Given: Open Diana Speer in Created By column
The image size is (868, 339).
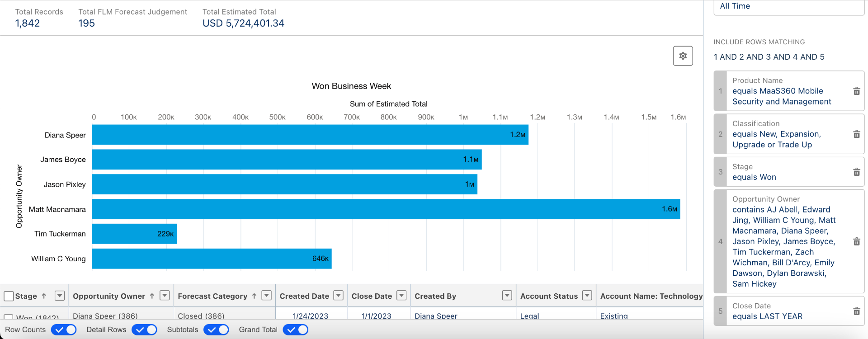Looking at the screenshot, I should 436,316.
